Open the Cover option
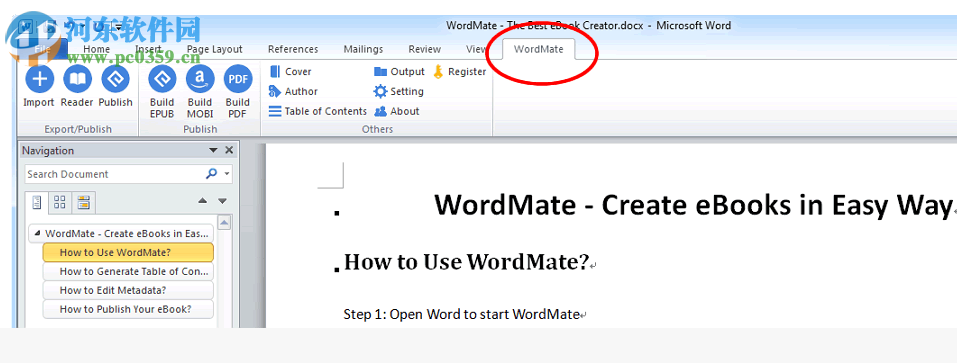The height and width of the screenshot is (363, 957). click(291, 72)
